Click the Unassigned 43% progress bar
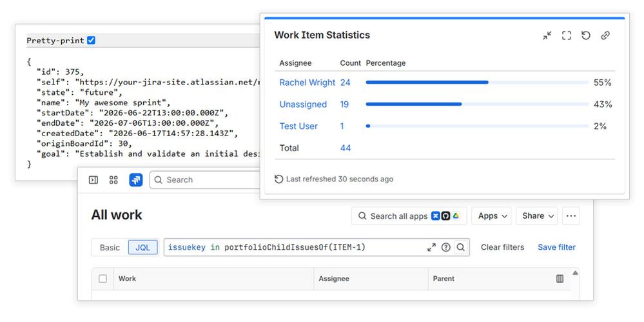Viewport: 644px width, 322px height. tap(477, 104)
